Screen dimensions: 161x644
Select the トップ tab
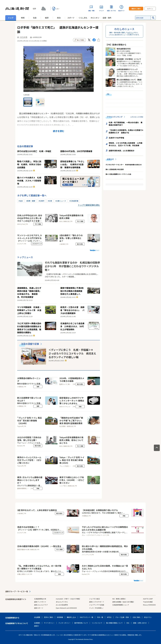(11, 18)
